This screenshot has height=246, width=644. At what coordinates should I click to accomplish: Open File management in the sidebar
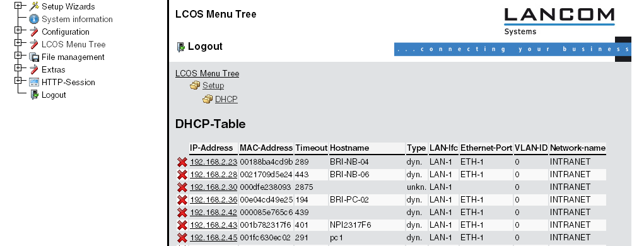(73, 57)
